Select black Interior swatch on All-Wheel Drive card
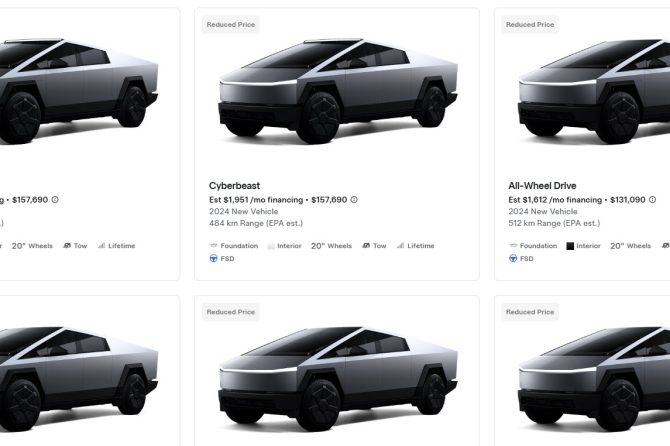 [570, 246]
